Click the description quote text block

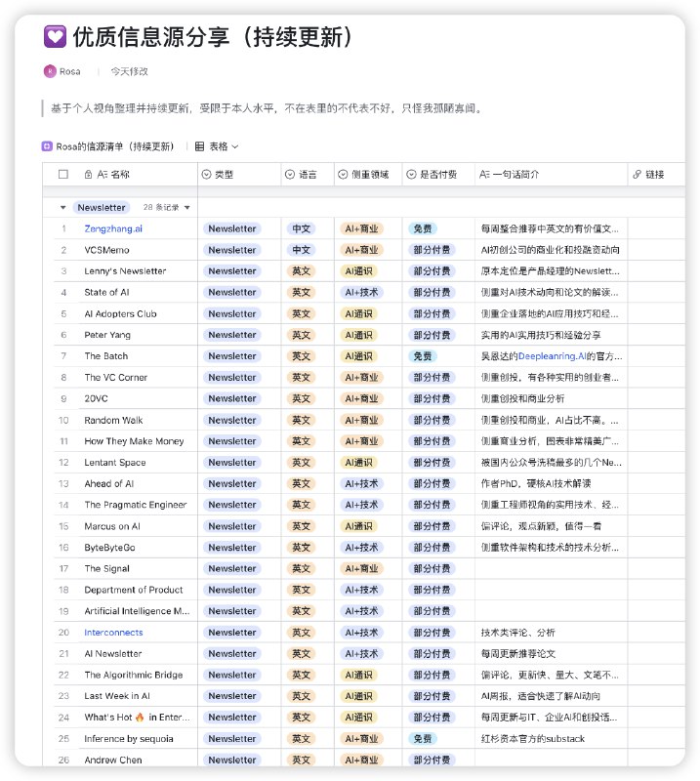(267, 108)
